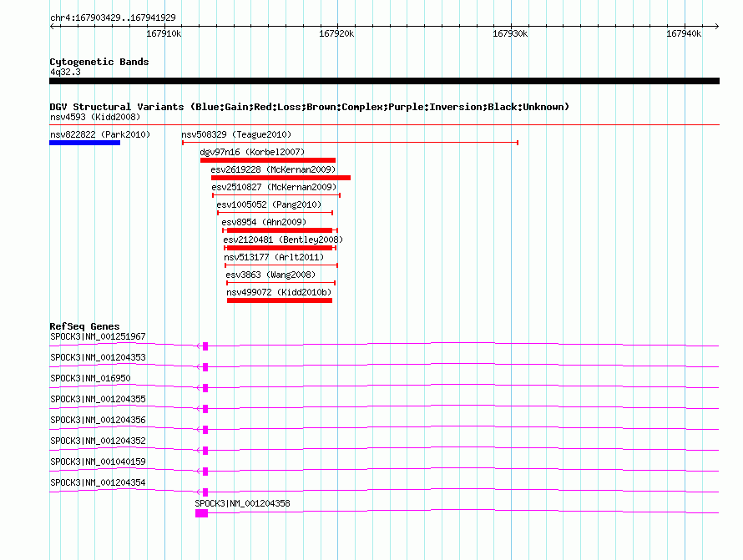Select the DGV Structural Variants track heading
743x560 pixels.
pos(309,107)
